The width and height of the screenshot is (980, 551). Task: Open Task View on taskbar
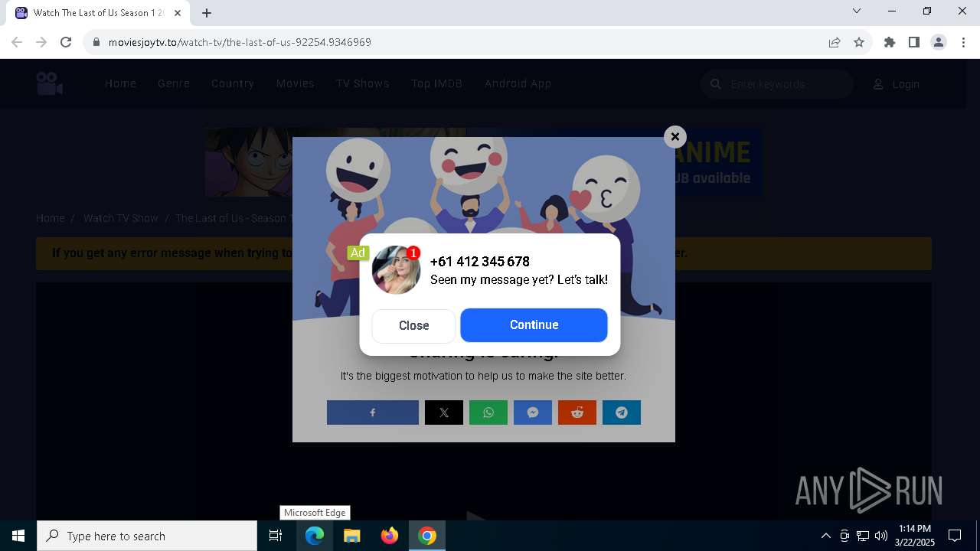click(x=276, y=536)
